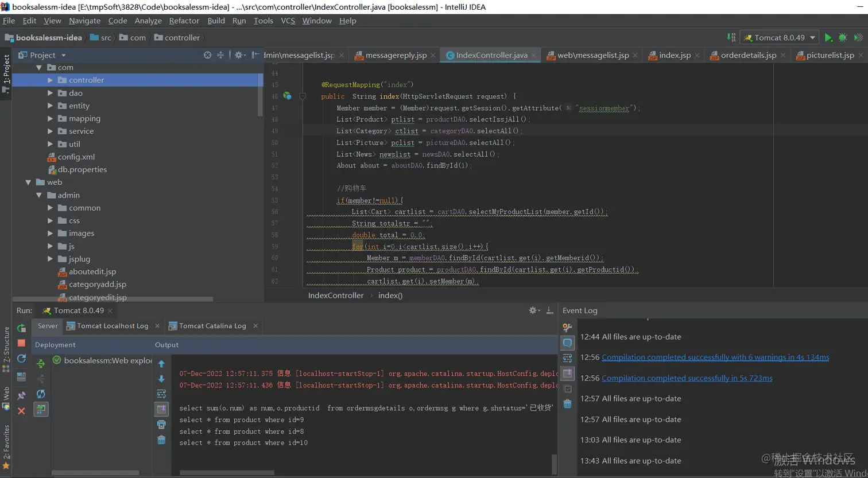This screenshot has height=478, width=868.
Task: Clear the Event Log with the trash icon
Action: click(567, 404)
